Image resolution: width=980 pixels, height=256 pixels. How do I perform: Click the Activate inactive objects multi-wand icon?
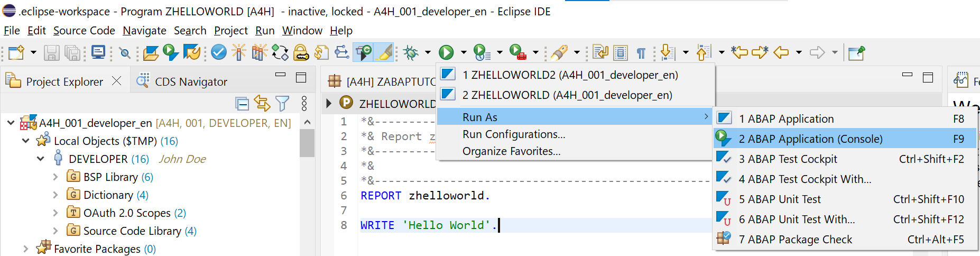pos(260,52)
